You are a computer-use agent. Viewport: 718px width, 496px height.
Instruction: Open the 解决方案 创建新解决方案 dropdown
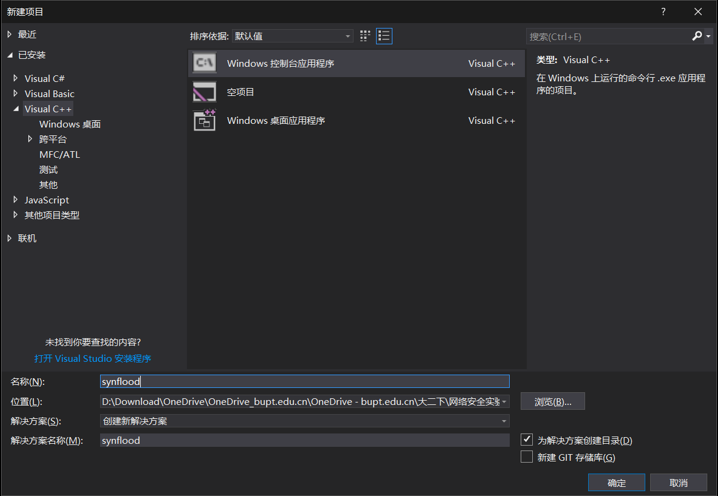pos(305,421)
